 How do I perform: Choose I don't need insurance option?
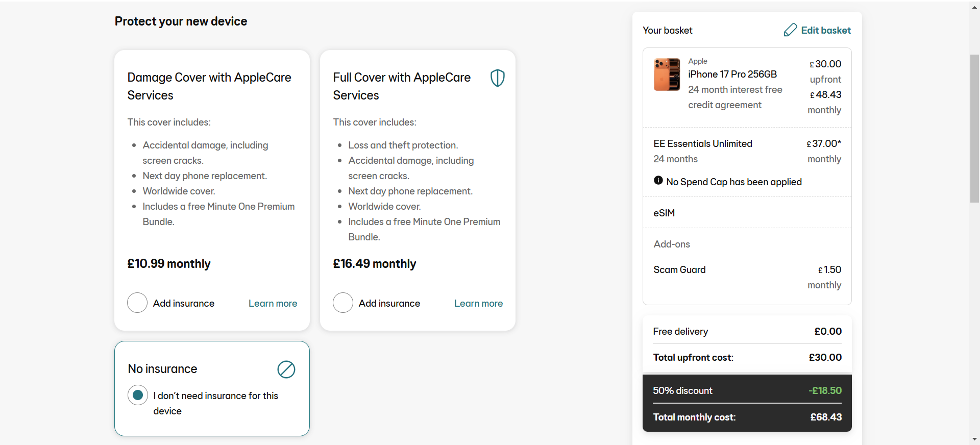click(x=138, y=395)
